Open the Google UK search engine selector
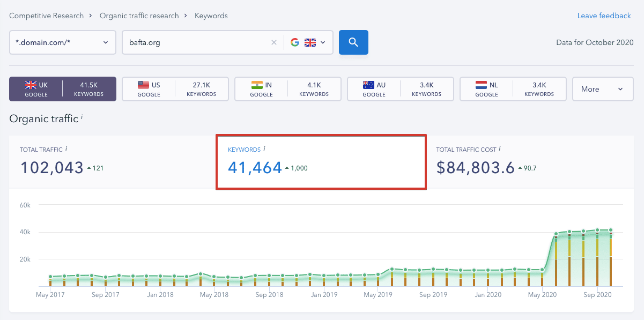The width and height of the screenshot is (644, 320). click(308, 42)
